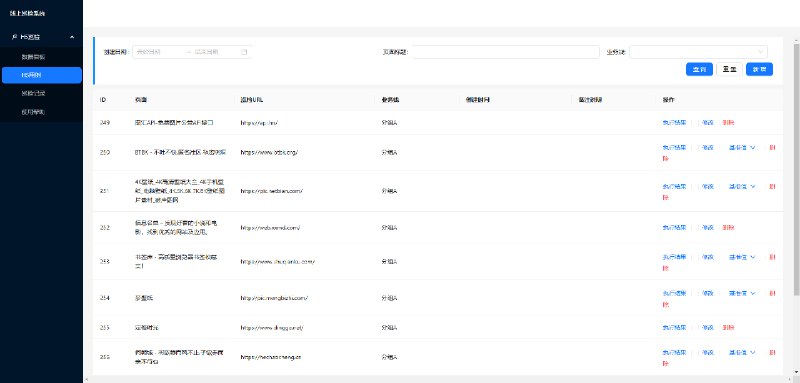
Task: Click red 删除 delete link for row 255
Action: coord(729,327)
